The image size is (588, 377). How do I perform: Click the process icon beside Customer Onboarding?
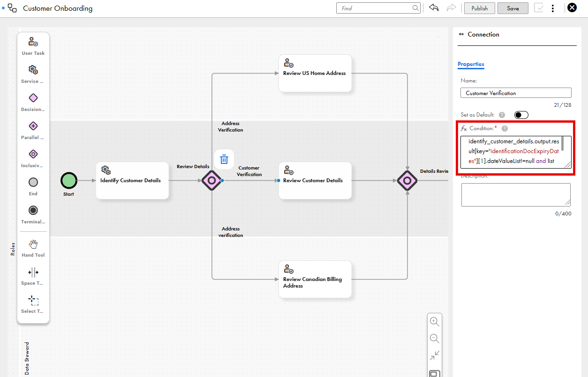pos(12,8)
